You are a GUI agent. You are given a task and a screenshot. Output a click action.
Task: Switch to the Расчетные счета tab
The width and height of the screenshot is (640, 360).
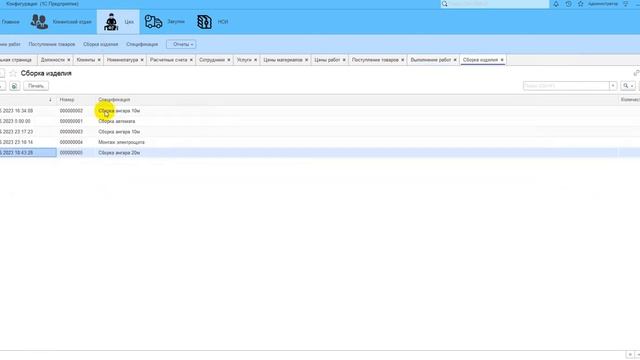point(169,60)
